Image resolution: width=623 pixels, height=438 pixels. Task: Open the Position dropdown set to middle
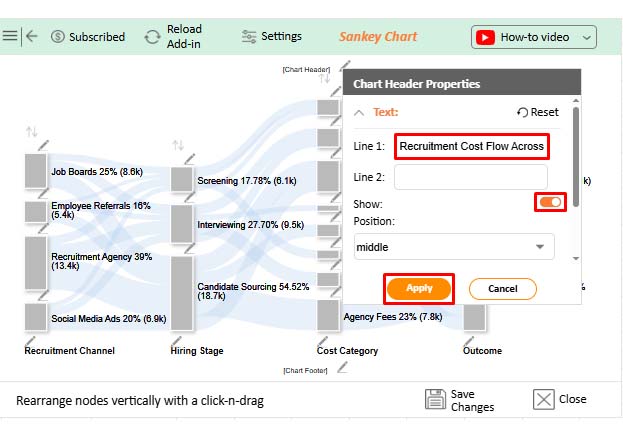coord(454,246)
